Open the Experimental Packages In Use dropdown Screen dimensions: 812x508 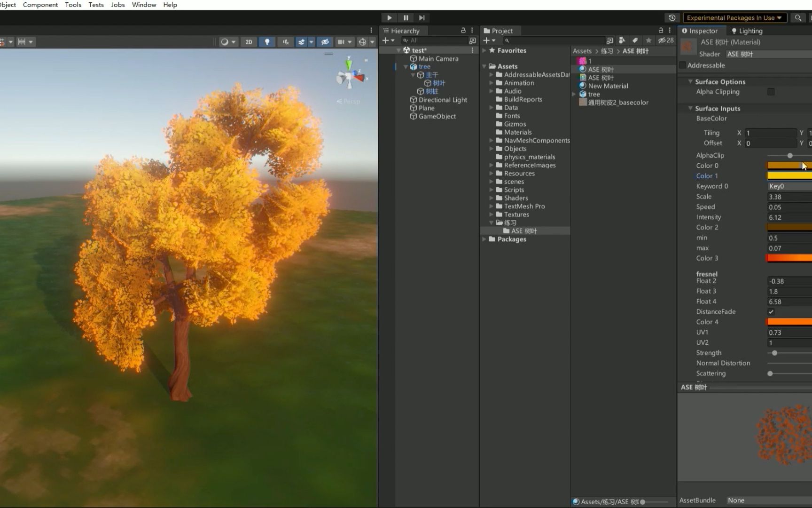click(734, 17)
